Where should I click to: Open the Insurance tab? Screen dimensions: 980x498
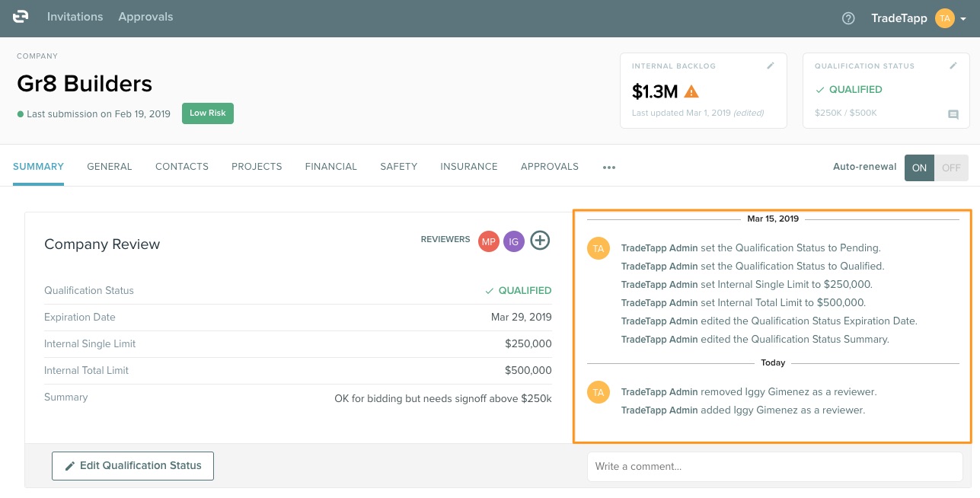coord(468,167)
